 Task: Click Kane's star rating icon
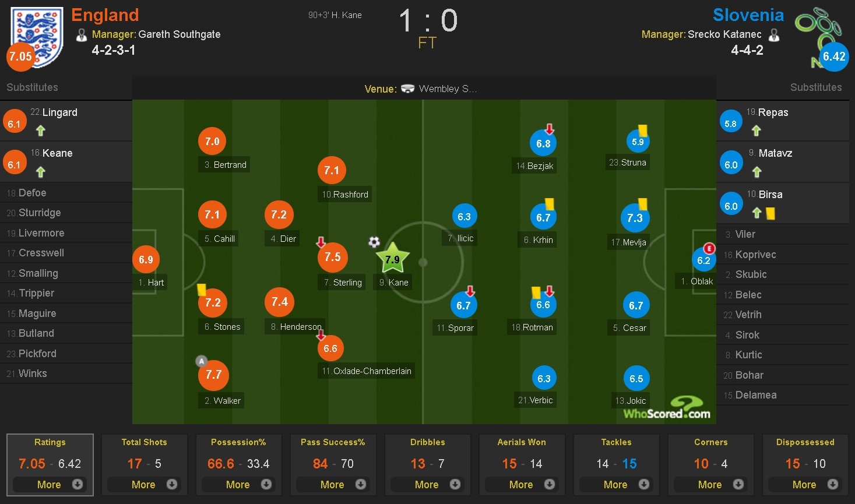[x=392, y=259]
